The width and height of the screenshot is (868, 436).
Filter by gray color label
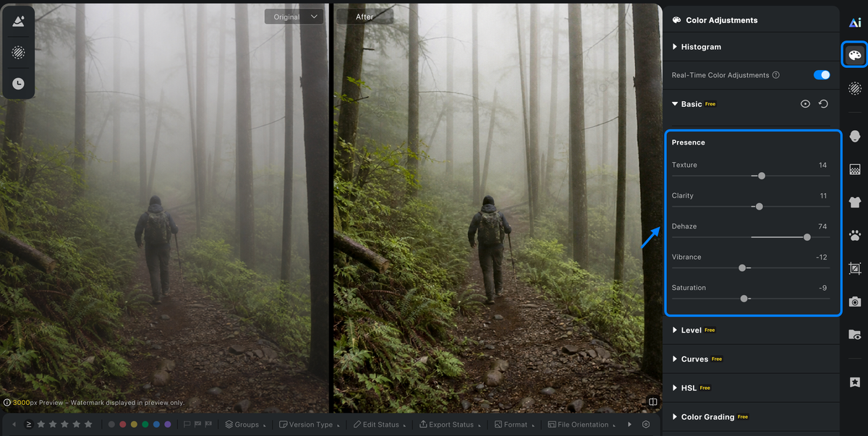111,424
